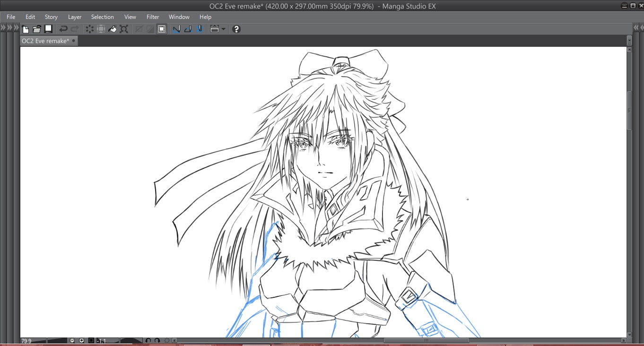Open the Help menu
This screenshot has height=346, width=644.
coord(205,17)
